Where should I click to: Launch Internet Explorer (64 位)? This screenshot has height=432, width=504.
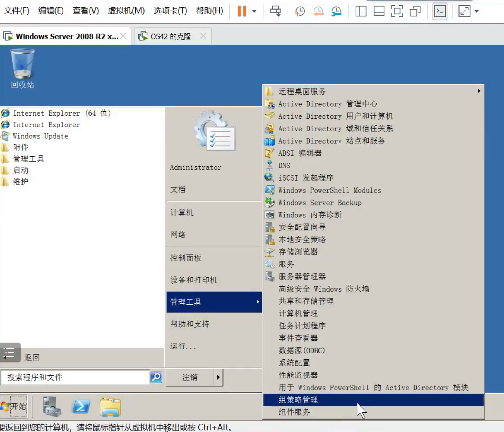tap(62, 113)
